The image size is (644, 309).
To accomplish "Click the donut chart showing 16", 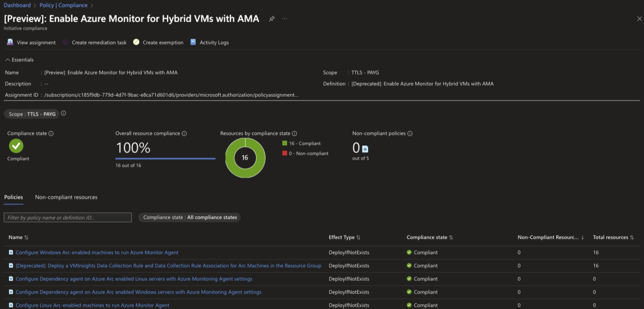I will 245,158.
